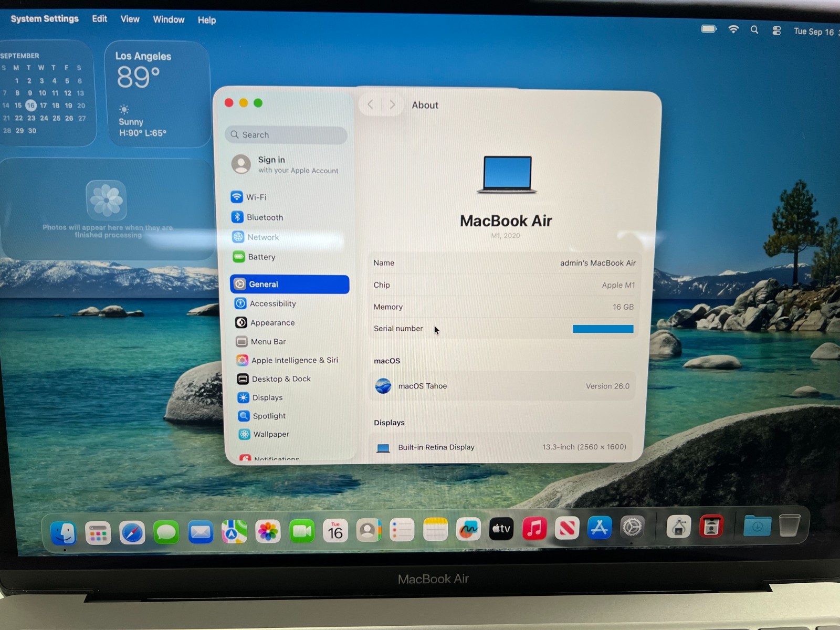Click the forward navigation chevron
The image size is (840, 630).
click(392, 104)
